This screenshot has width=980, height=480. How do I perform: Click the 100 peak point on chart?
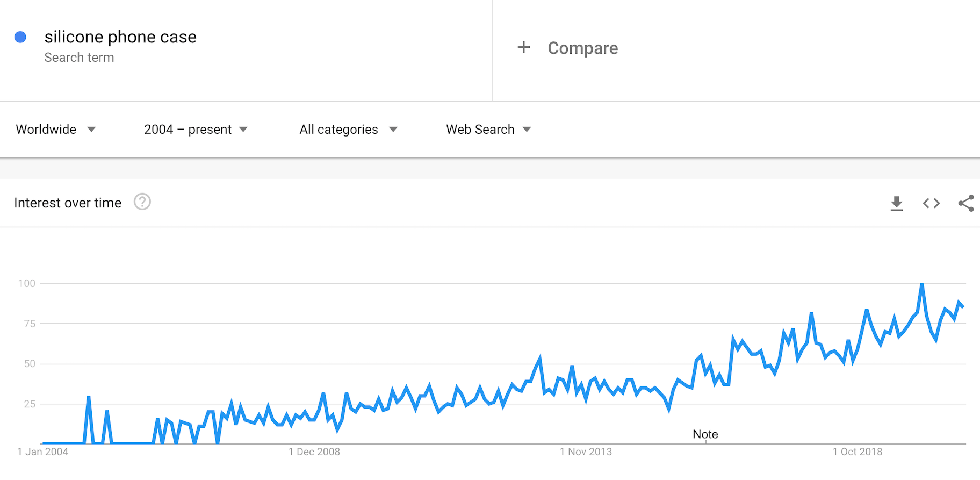(922, 284)
